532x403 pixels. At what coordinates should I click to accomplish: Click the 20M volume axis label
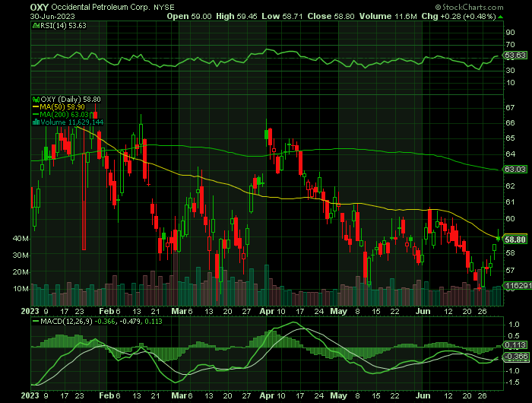(21, 272)
